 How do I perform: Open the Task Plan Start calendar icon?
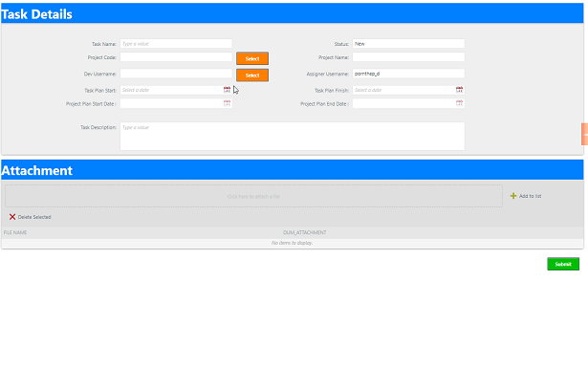click(227, 90)
